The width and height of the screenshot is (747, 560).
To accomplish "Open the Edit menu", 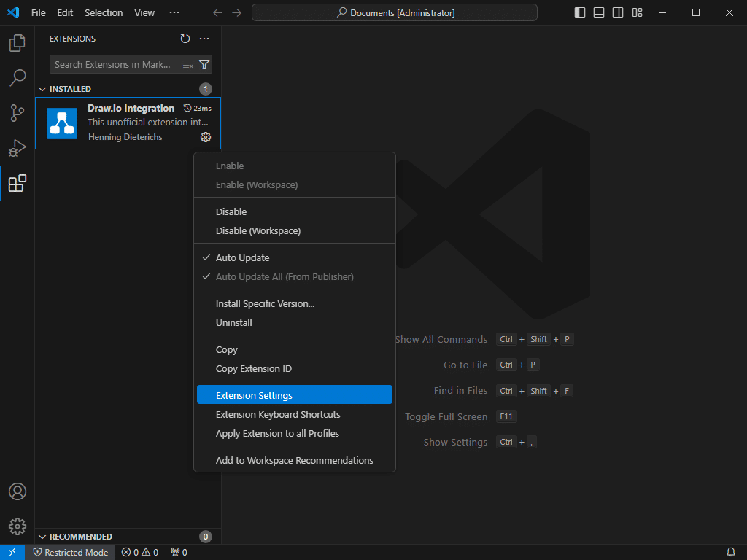I will click(x=65, y=13).
